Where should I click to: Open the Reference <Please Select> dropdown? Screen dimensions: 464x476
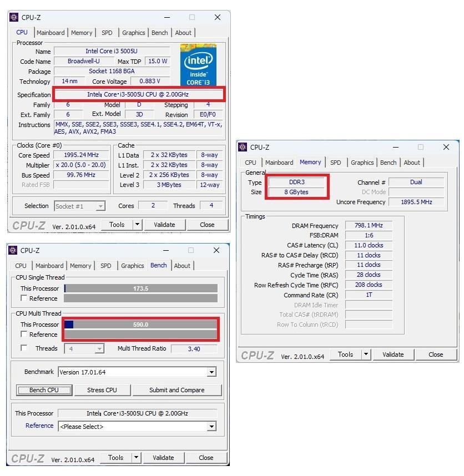coord(137,427)
